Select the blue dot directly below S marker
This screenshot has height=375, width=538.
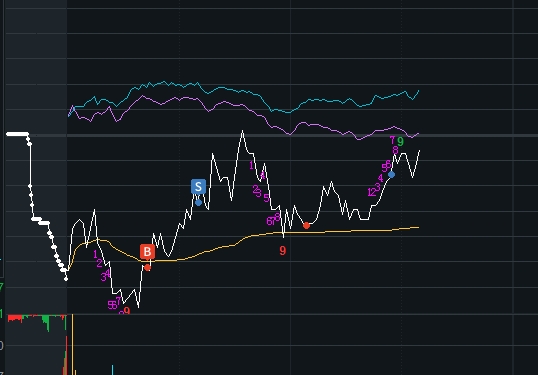(x=198, y=203)
